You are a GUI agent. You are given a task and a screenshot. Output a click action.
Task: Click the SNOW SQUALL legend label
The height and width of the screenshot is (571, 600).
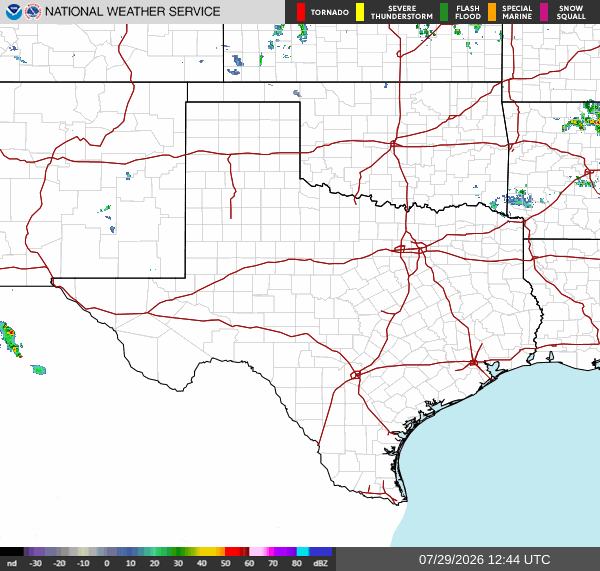(571, 12)
